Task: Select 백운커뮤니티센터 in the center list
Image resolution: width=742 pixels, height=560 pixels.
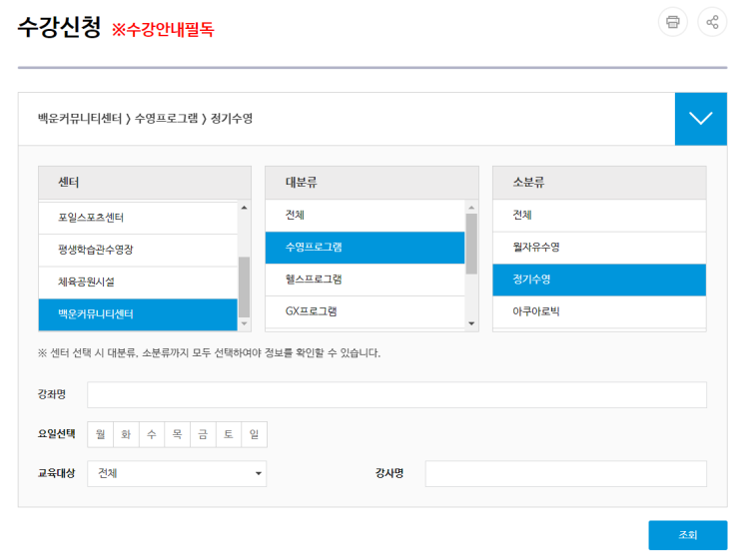Action: (138, 314)
